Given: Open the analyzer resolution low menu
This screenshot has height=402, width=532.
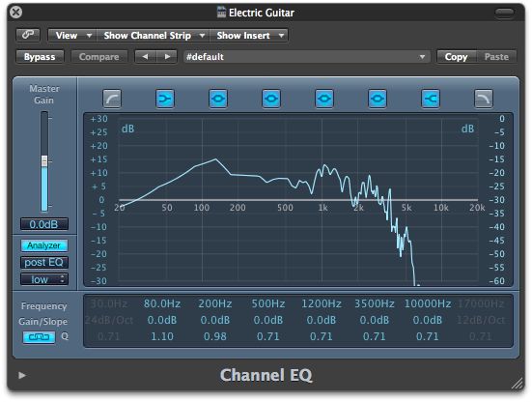Looking at the screenshot, I should click(x=44, y=279).
